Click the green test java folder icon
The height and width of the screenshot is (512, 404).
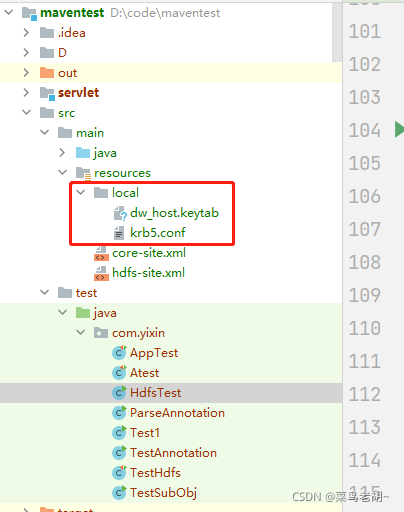83,313
